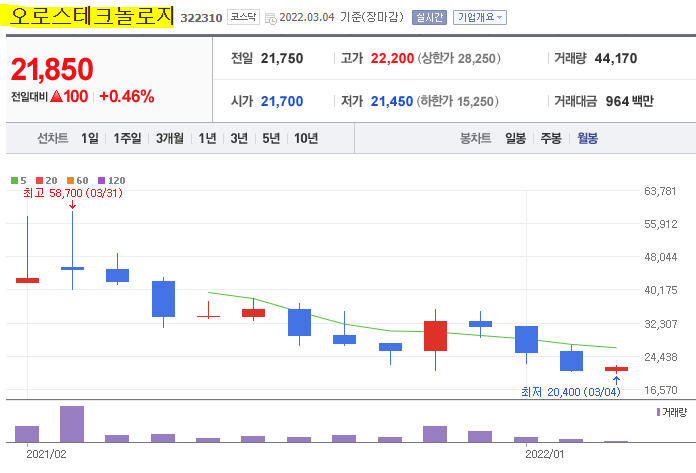Click the 2021/02 axis date label
Screen dimensions: 696x473
[x=46, y=454]
